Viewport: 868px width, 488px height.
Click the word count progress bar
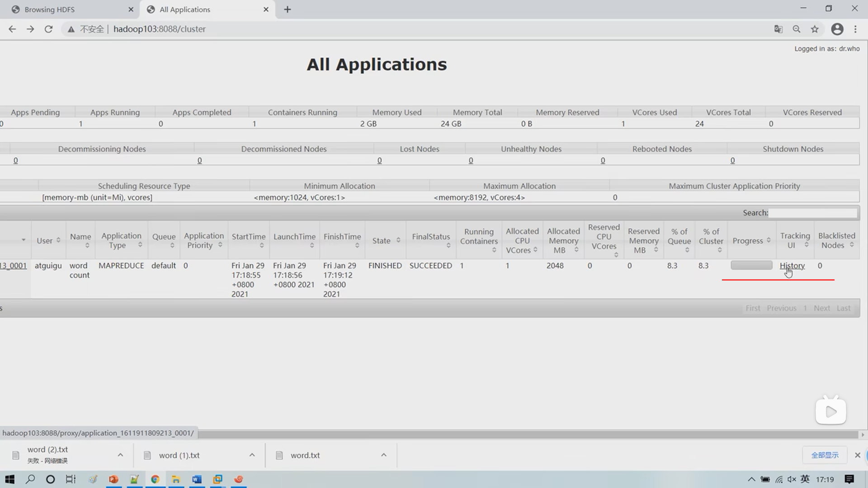[751, 265]
